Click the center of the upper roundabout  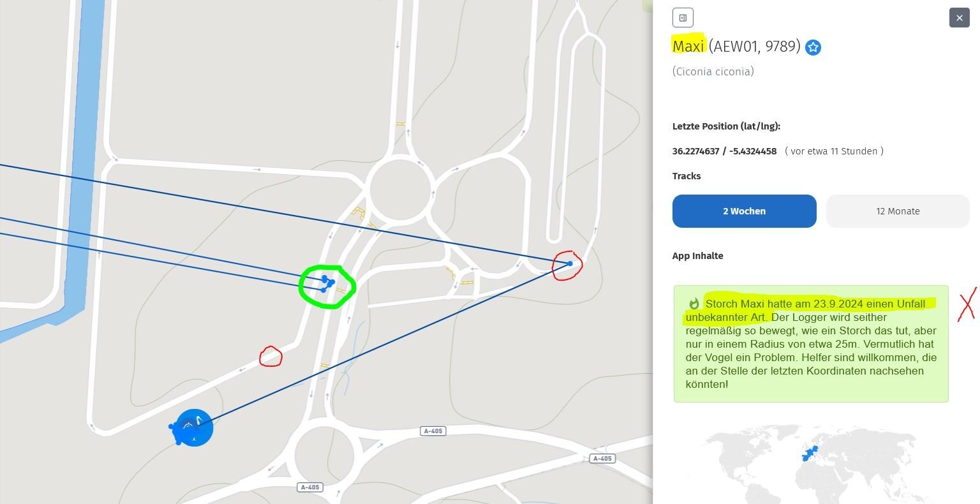400,189
